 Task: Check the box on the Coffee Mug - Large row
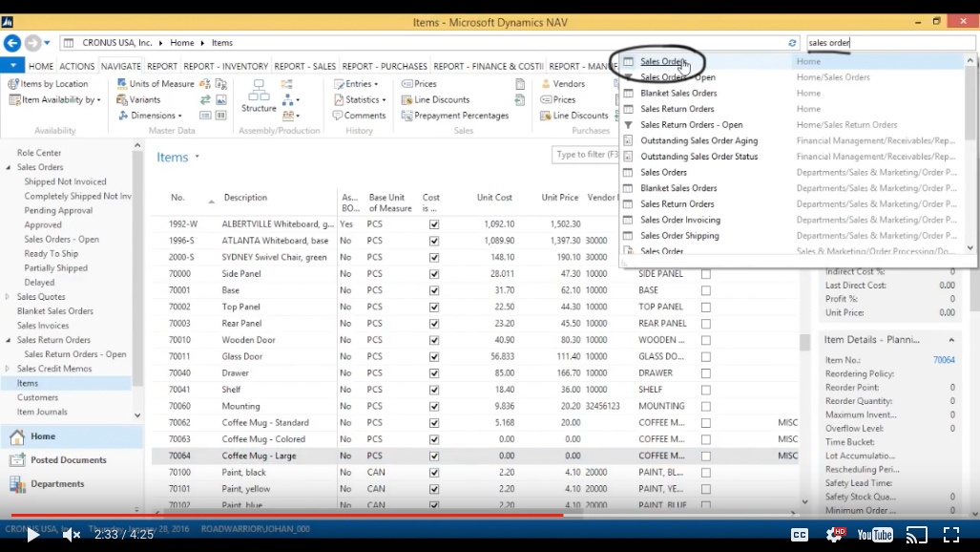707,456
